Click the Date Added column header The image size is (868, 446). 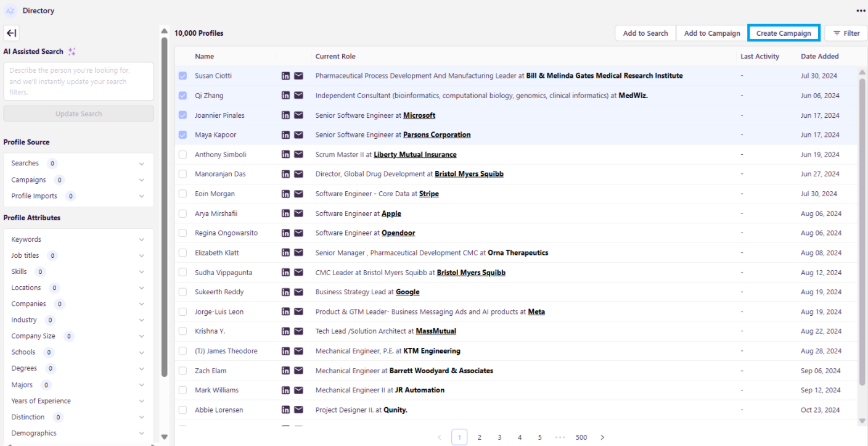pyautogui.click(x=820, y=56)
